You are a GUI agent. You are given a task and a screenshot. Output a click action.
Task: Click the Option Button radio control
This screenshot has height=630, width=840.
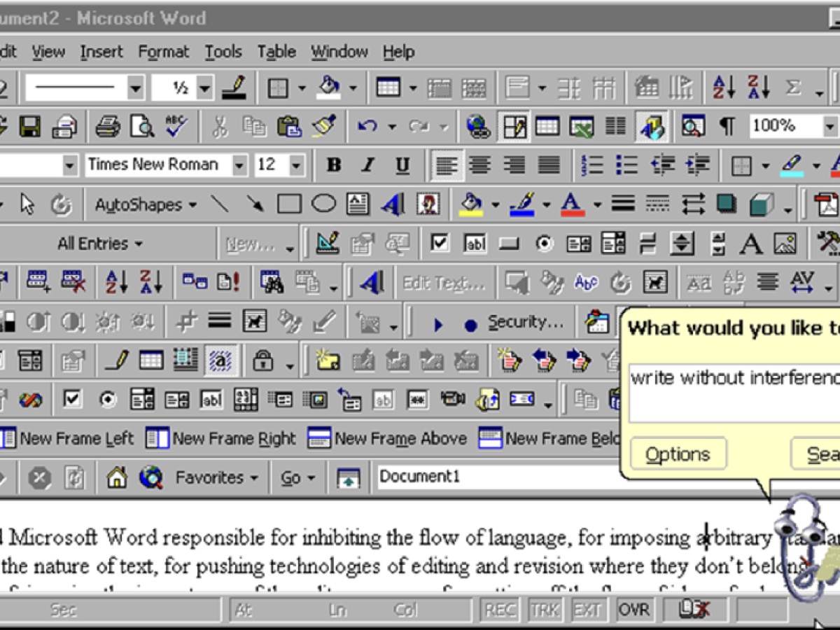pos(543,244)
